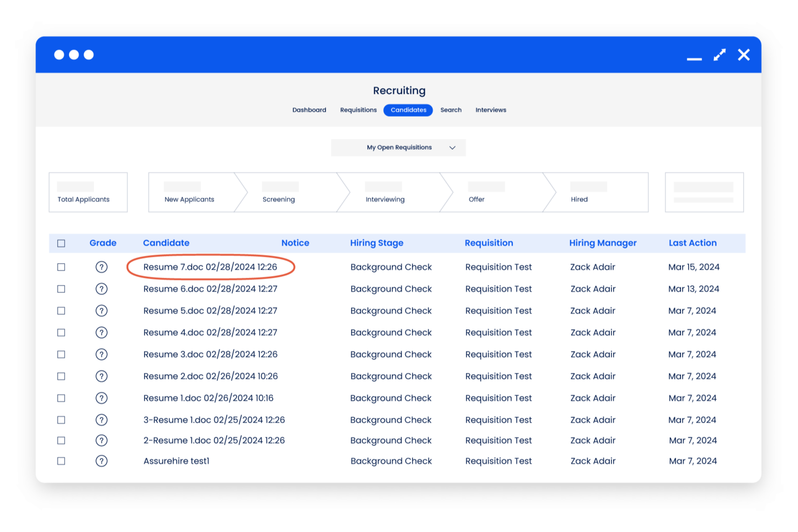Open the Interviews tab
This screenshot has height=532, width=798.
491,110
